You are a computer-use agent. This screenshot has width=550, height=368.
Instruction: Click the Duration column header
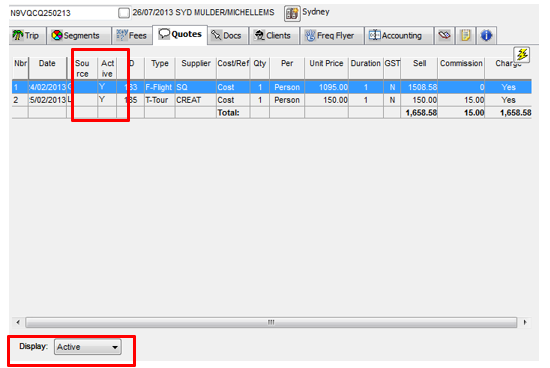click(365, 68)
